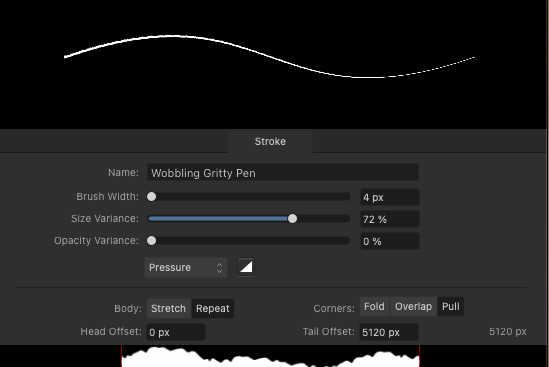Choose Fold corners option
This screenshot has height=367, width=549.
tap(374, 306)
